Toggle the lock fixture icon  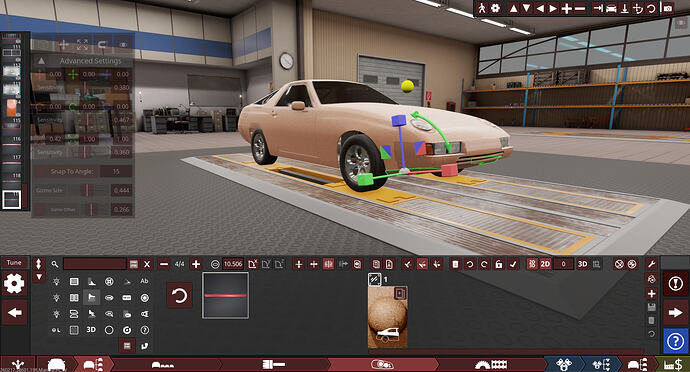499,264
